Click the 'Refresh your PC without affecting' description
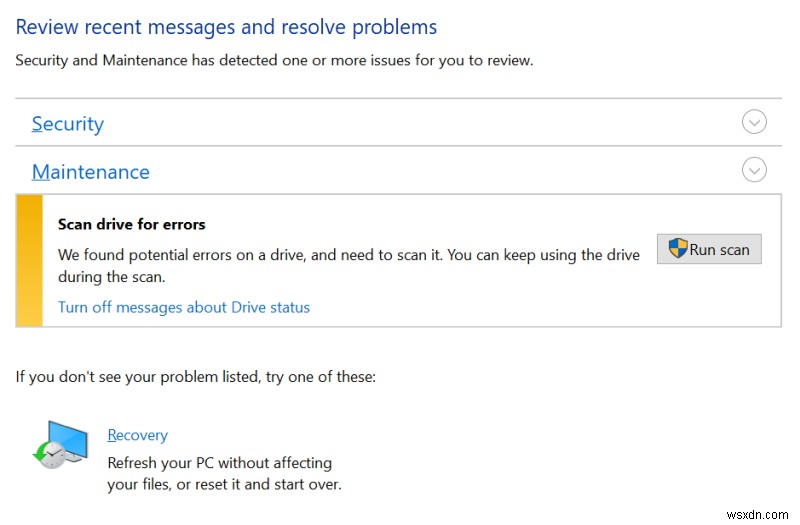The image size is (800, 525). (x=219, y=463)
